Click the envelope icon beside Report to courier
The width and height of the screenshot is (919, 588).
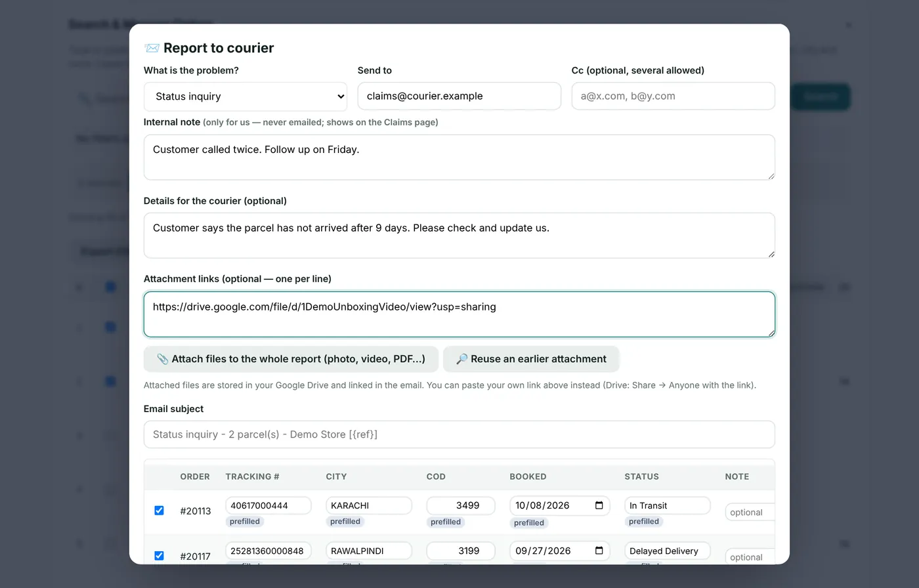click(x=152, y=48)
